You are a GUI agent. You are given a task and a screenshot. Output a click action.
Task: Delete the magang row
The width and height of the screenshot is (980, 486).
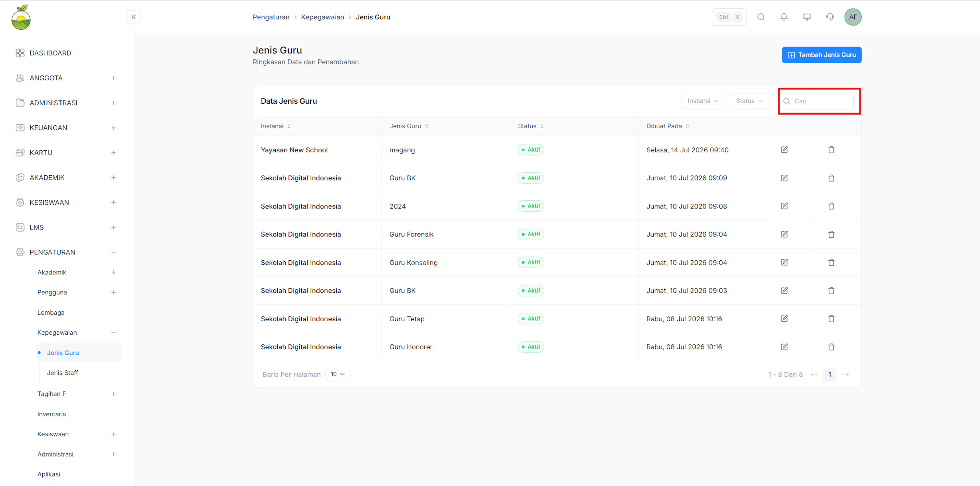[831, 150]
